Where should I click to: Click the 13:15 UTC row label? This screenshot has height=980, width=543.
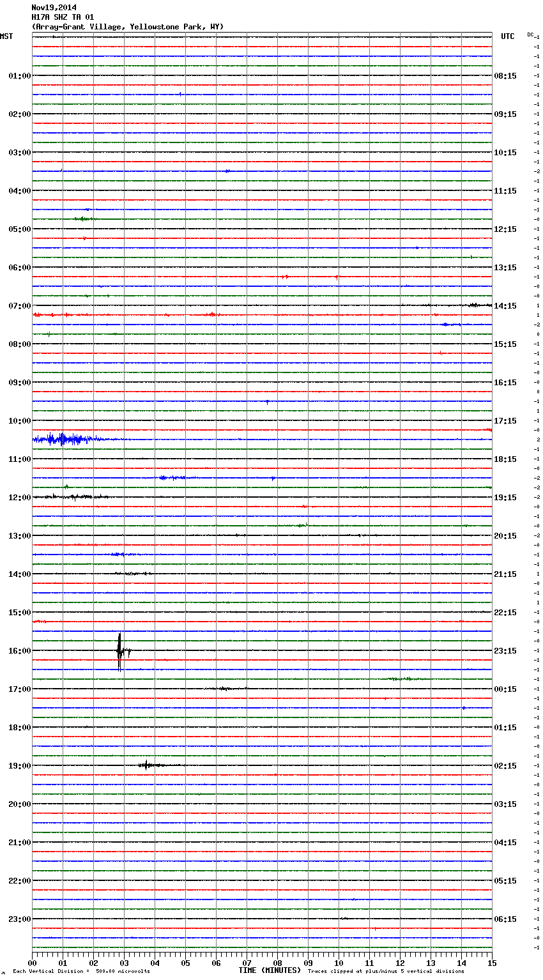click(x=505, y=268)
